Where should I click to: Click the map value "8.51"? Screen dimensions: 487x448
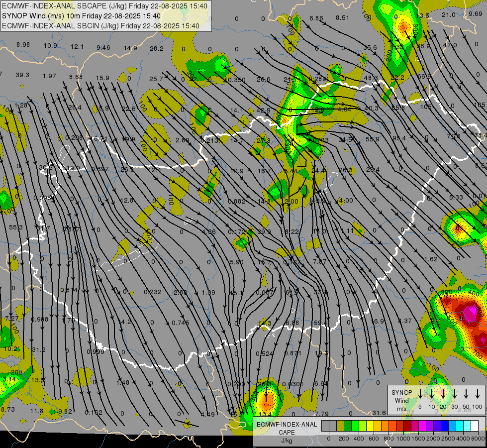pyautogui.click(x=342, y=18)
